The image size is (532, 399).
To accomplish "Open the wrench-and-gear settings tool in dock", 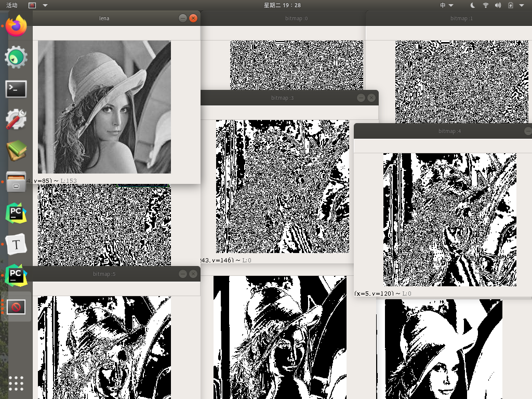I will click(16, 119).
